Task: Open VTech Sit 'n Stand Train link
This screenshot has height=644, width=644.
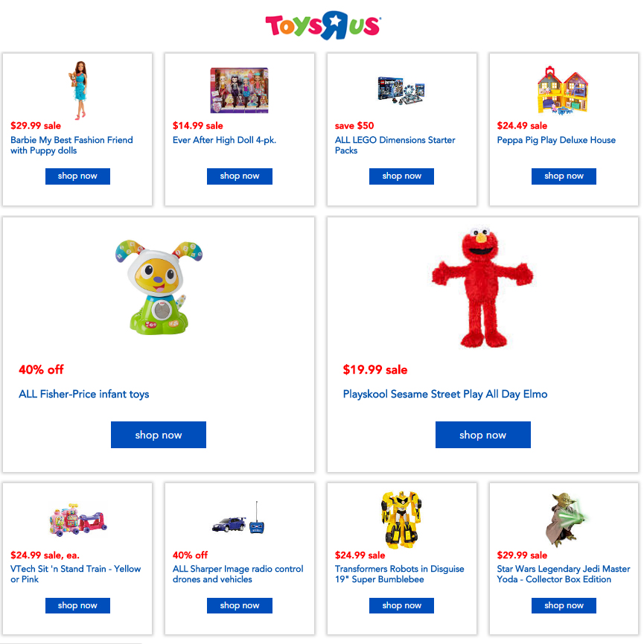Action: point(76,574)
